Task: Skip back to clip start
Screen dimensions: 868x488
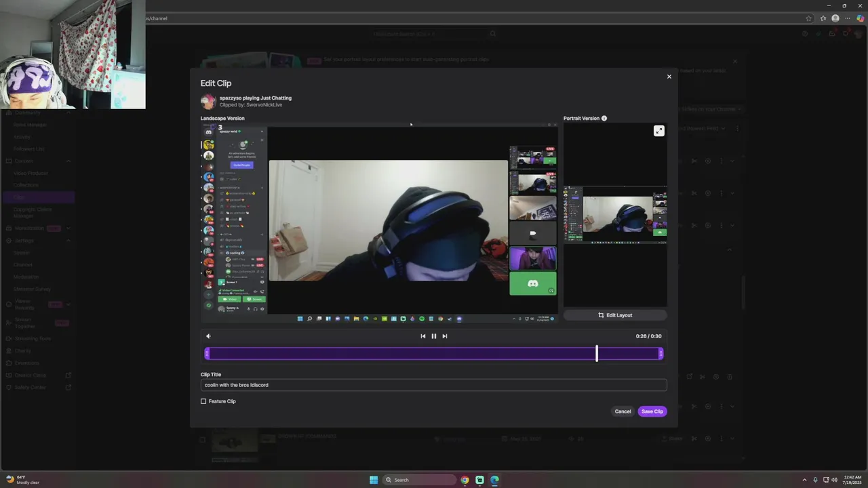Action: coord(423,336)
